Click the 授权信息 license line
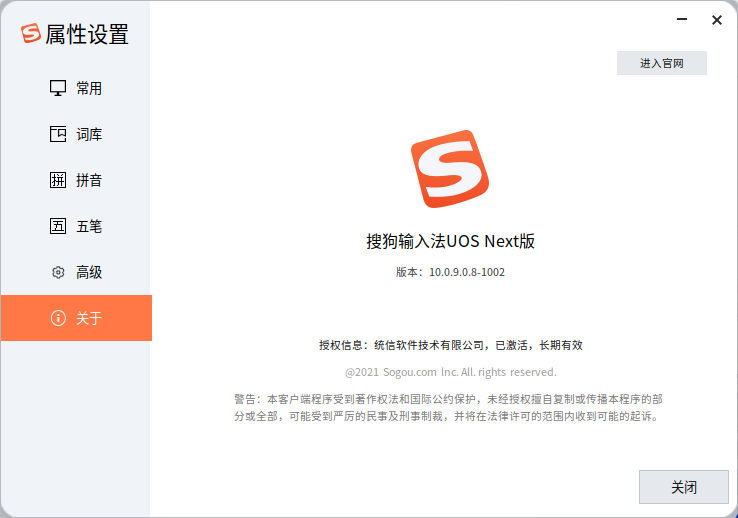 450,345
